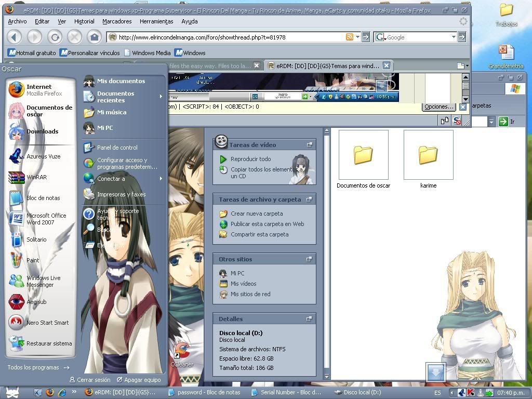This screenshot has width=532, height=399.
Task: Click Opciones button in notification bar
Action: [439, 107]
